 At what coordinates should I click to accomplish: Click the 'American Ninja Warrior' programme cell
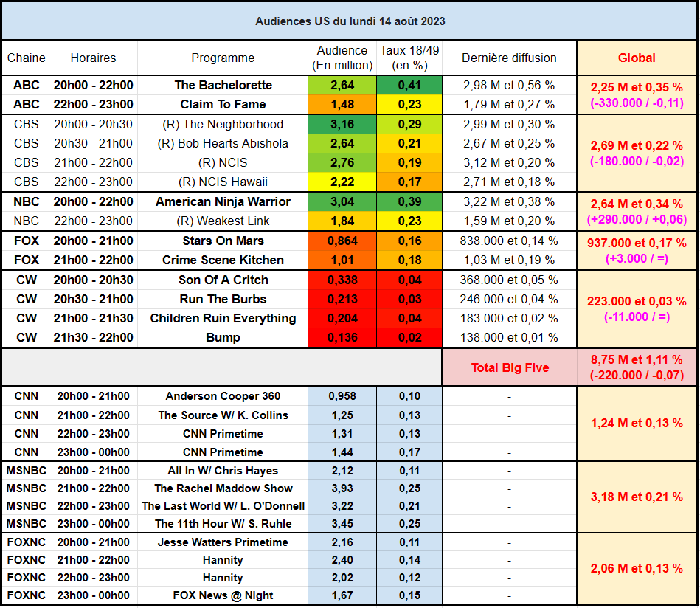223,201
